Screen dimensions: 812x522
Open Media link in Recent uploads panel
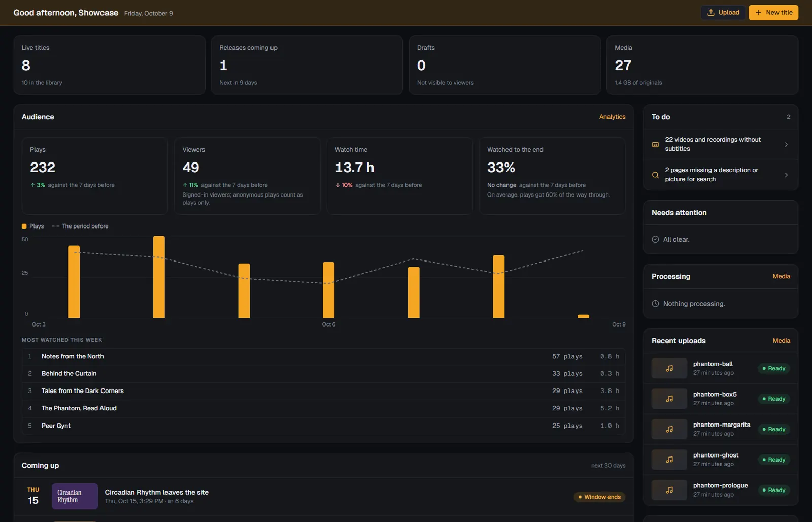(x=781, y=341)
